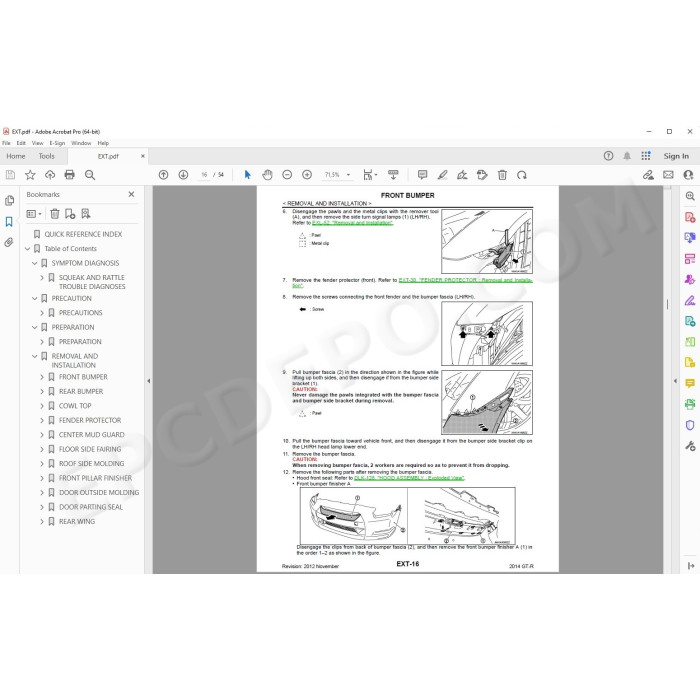Open the help question mark icon

coord(608,156)
